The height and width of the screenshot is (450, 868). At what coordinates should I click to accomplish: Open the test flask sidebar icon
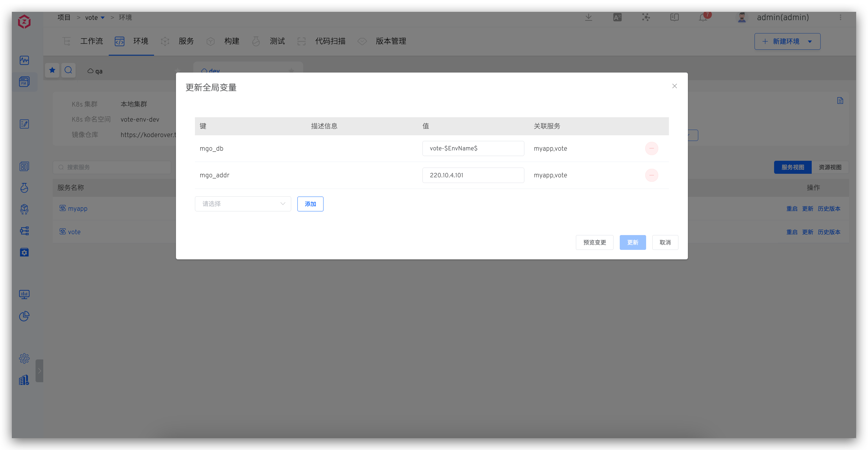(x=24, y=188)
